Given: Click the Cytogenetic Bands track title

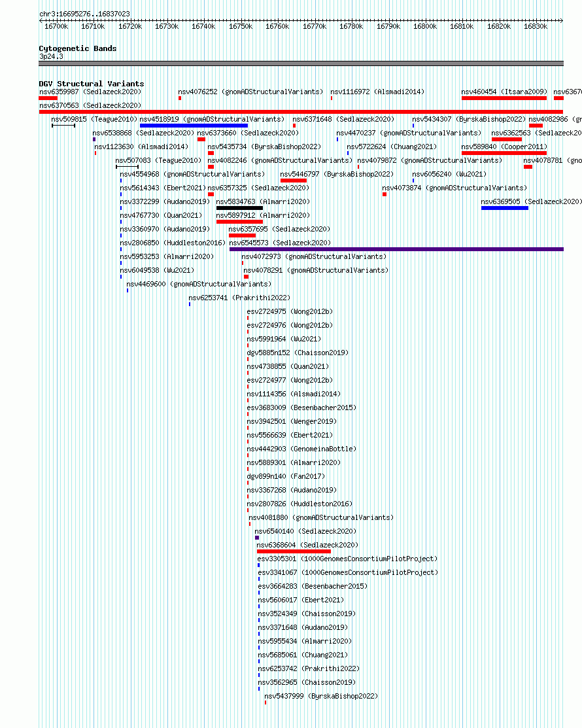Looking at the screenshot, I should tap(78, 49).
